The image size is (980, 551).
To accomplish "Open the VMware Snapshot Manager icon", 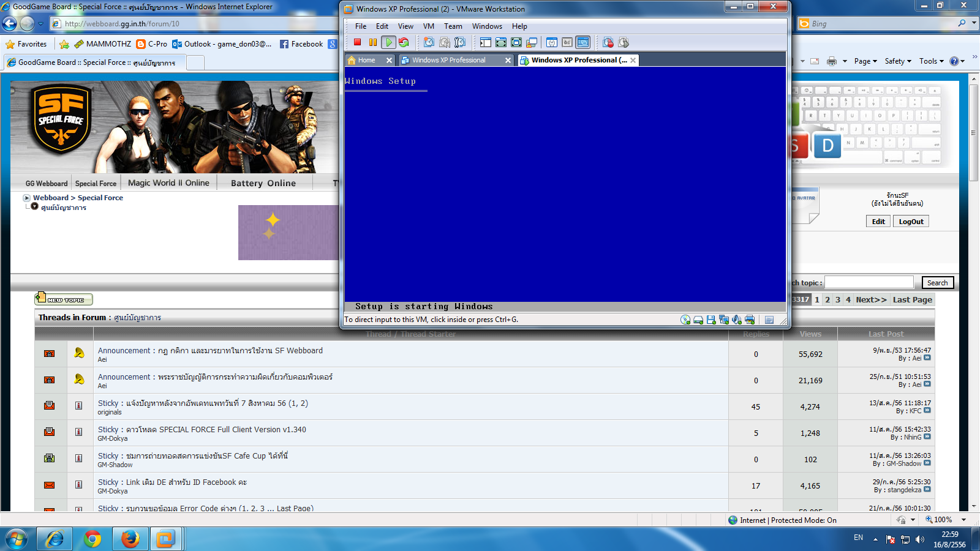I will (x=460, y=42).
